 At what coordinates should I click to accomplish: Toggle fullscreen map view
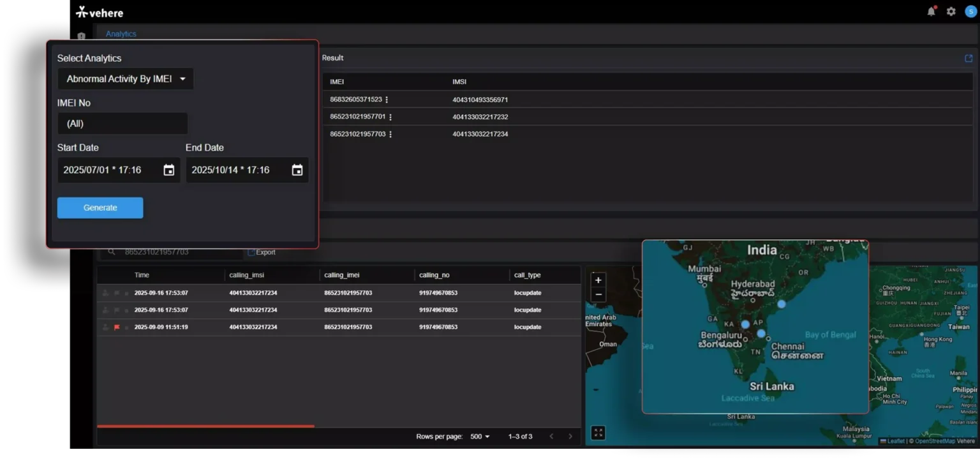tap(598, 433)
